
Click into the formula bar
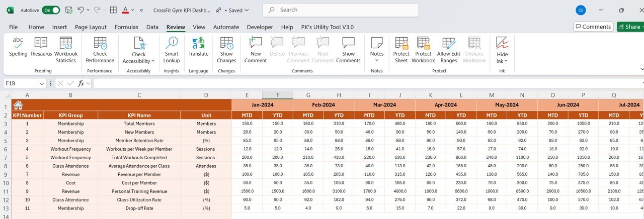click(367, 83)
